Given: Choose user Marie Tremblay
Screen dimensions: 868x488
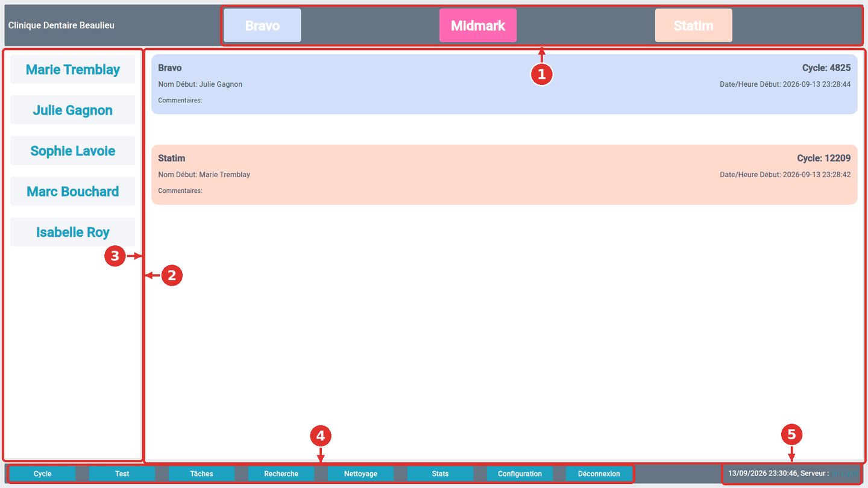Looking at the screenshot, I should 73,69.
